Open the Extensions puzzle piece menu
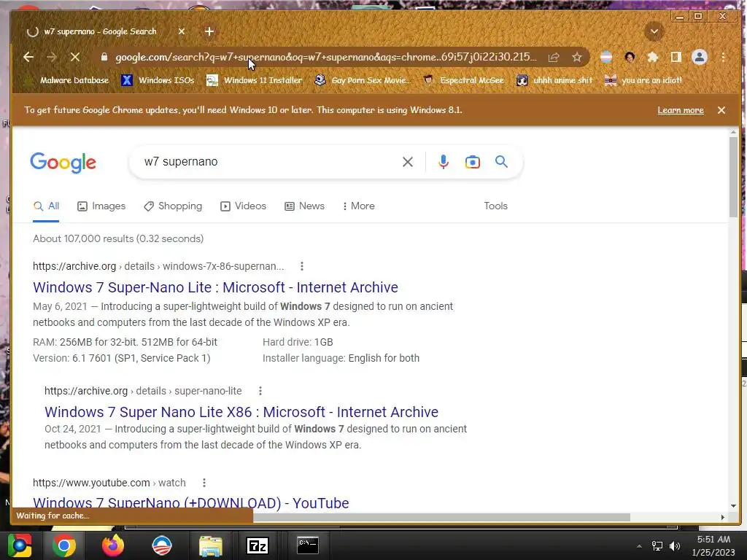 653,57
